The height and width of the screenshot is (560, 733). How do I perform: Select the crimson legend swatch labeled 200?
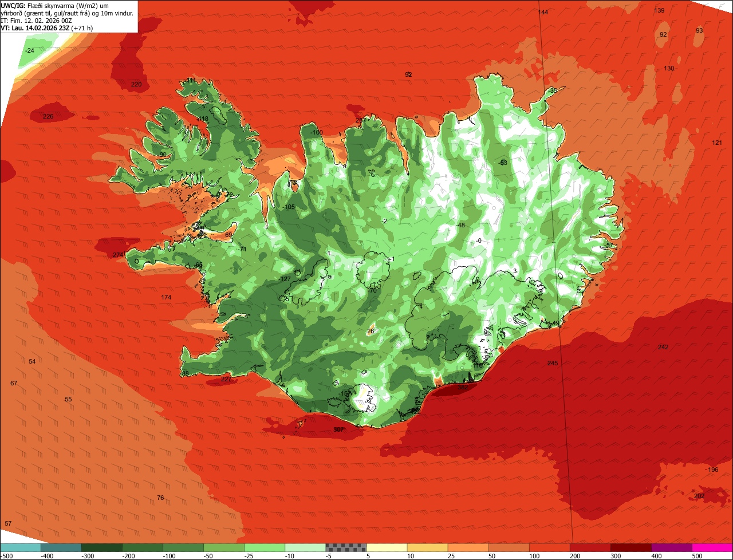click(590, 547)
